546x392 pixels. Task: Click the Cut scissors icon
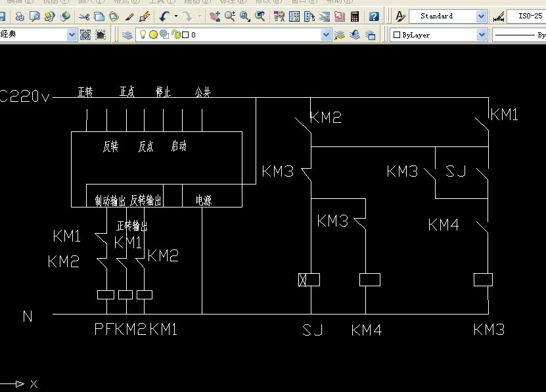pyautogui.click(x=84, y=16)
